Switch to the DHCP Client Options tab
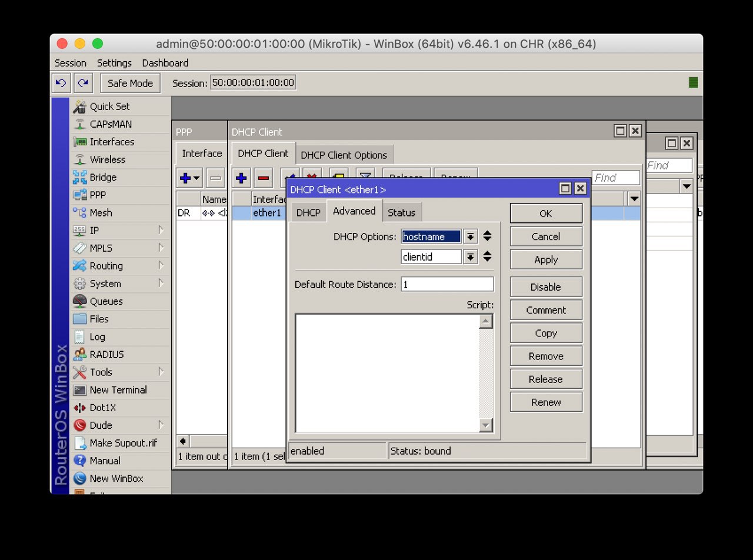753x560 pixels. click(x=344, y=155)
